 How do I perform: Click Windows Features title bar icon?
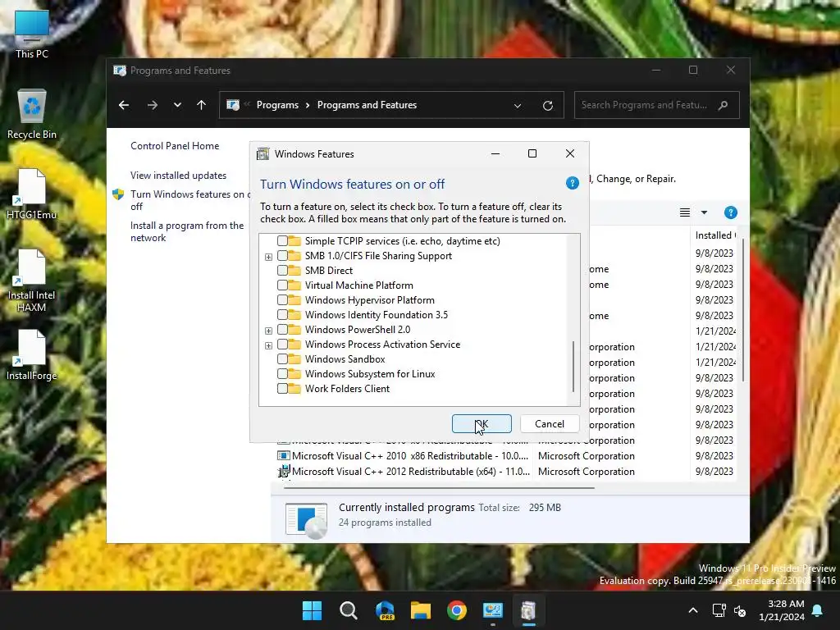(x=263, y=153)
